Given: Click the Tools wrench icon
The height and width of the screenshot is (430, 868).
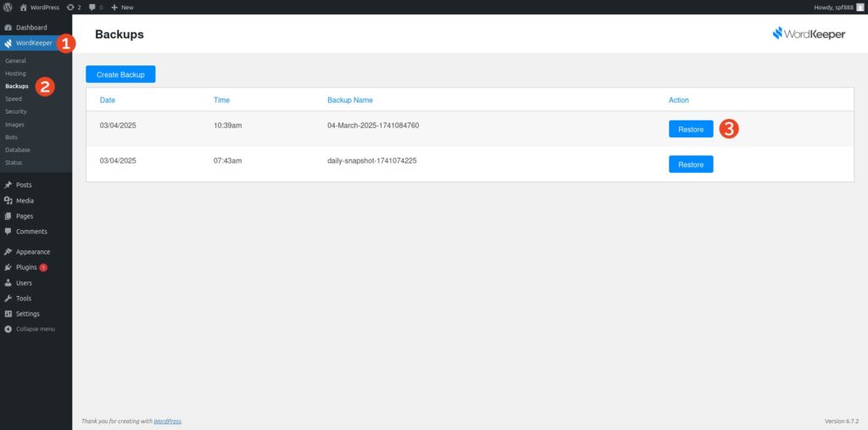Looking at the screenshot, I should coord(8,299).
